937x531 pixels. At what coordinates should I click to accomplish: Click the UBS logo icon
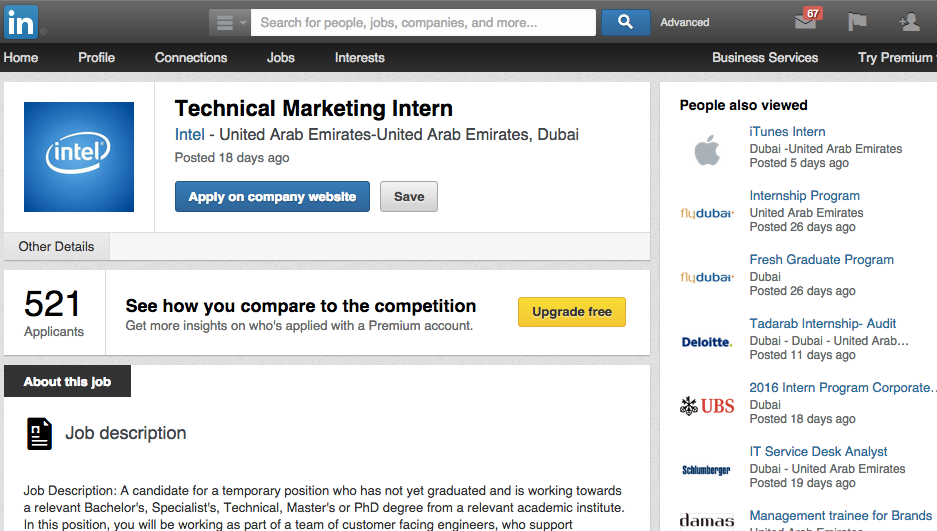click(x=707, y=406)
